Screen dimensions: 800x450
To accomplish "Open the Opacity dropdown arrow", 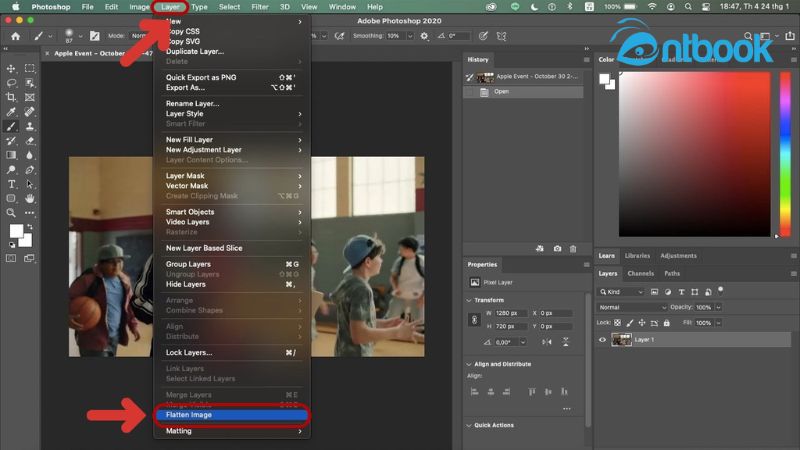I will coord(718,307).
